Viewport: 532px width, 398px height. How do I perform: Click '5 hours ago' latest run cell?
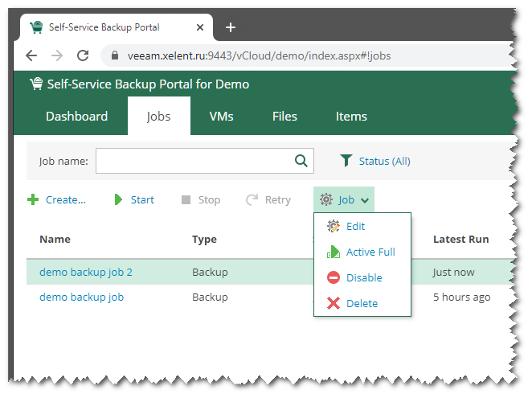point(462,297)
